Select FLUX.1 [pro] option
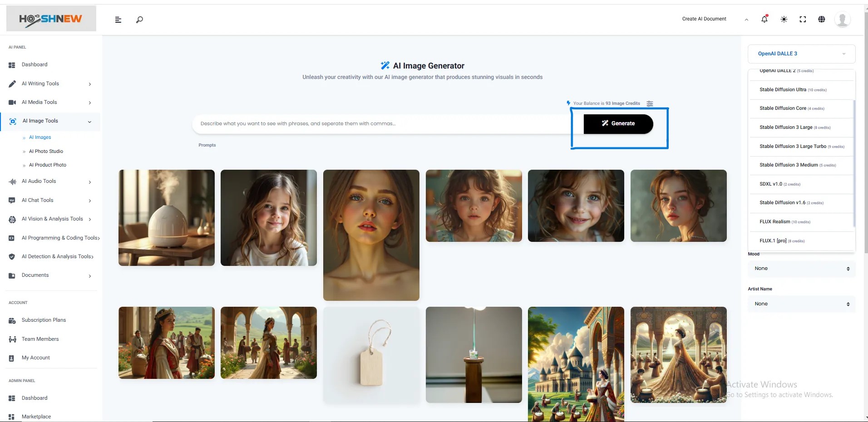The height and width of the screenshot is (422, 868). (x=802, y=241)
